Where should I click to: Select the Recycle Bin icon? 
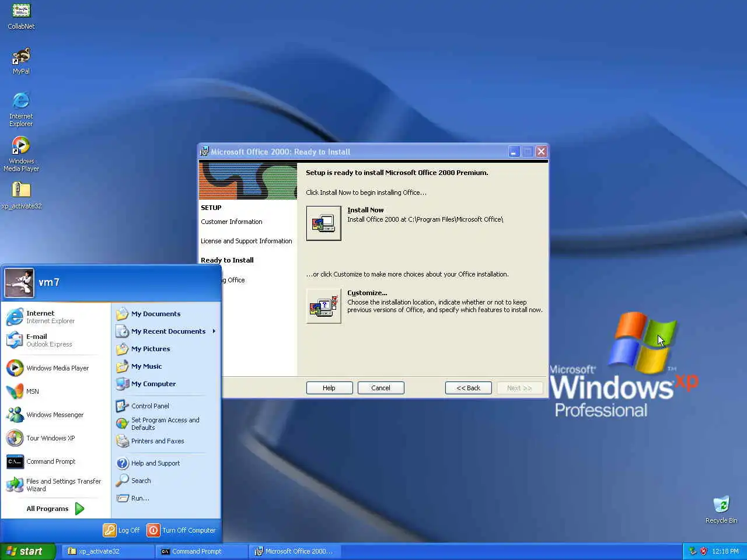tap(721, 509)
